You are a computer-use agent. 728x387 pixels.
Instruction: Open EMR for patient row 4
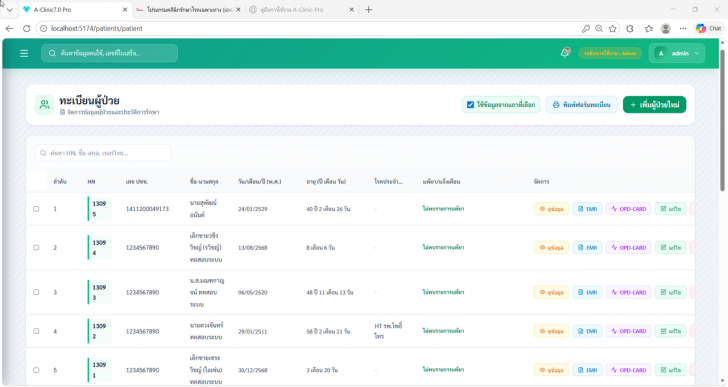click(587, 331)
